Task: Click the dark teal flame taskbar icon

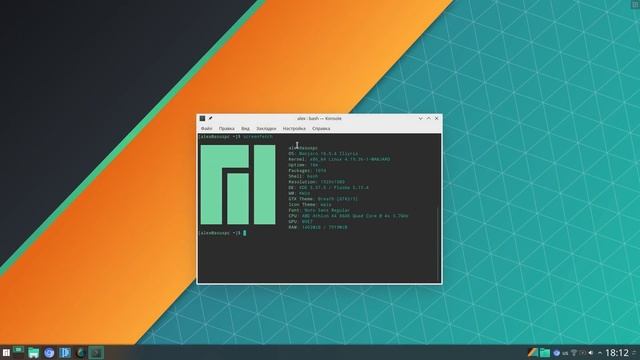Action: [80, 353]
